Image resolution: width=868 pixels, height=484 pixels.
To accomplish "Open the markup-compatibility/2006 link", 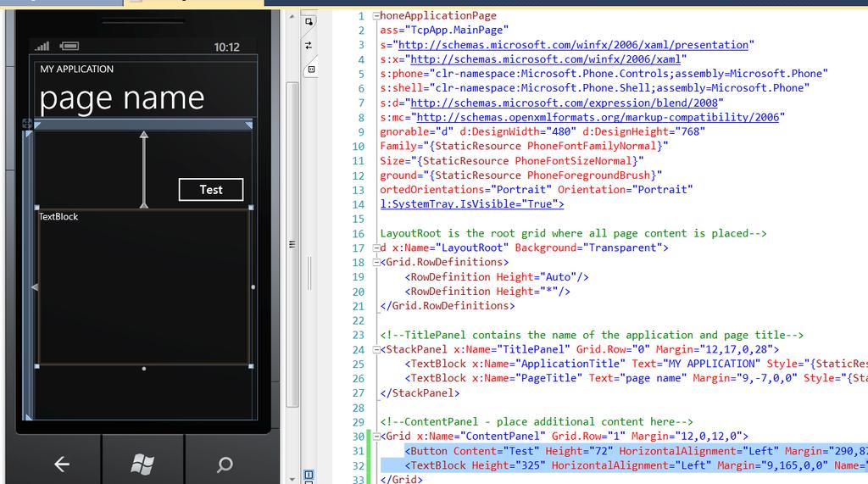I will pos(598,118).
